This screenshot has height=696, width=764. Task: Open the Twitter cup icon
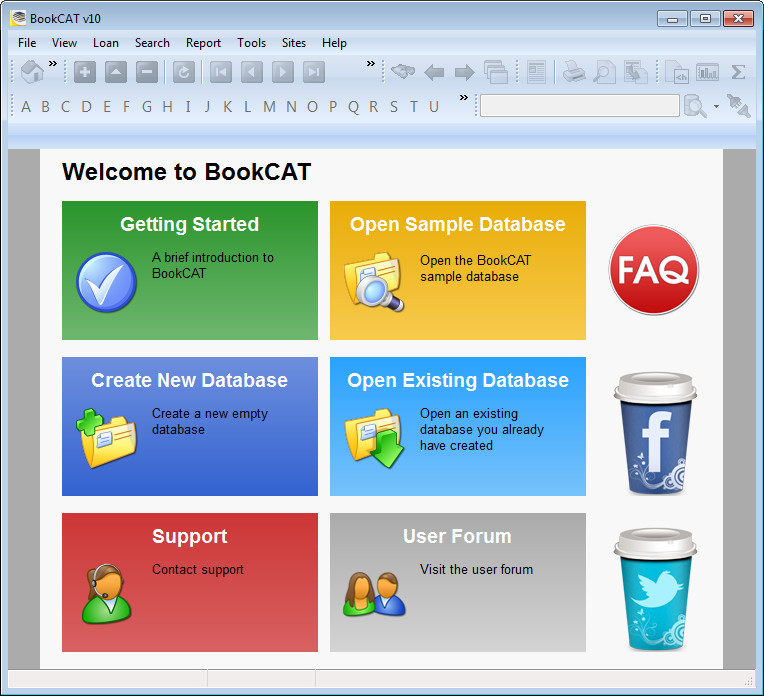point(655,590)
